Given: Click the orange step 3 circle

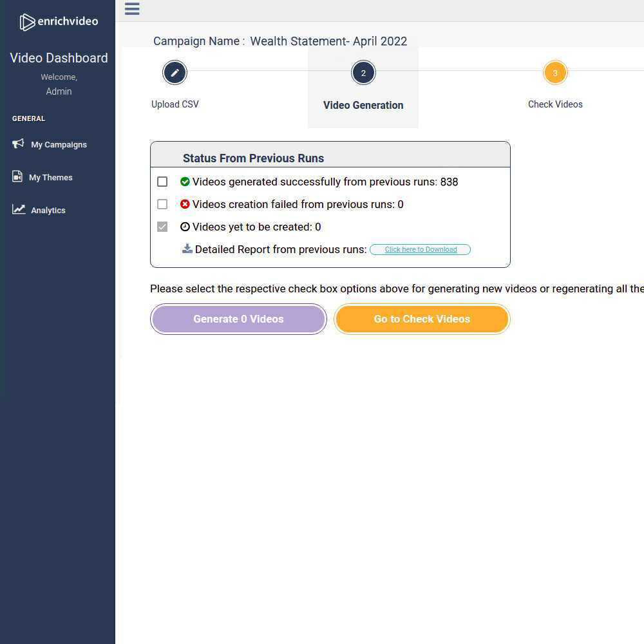Looking at the screenshot, I should click(x=555, y=72).
